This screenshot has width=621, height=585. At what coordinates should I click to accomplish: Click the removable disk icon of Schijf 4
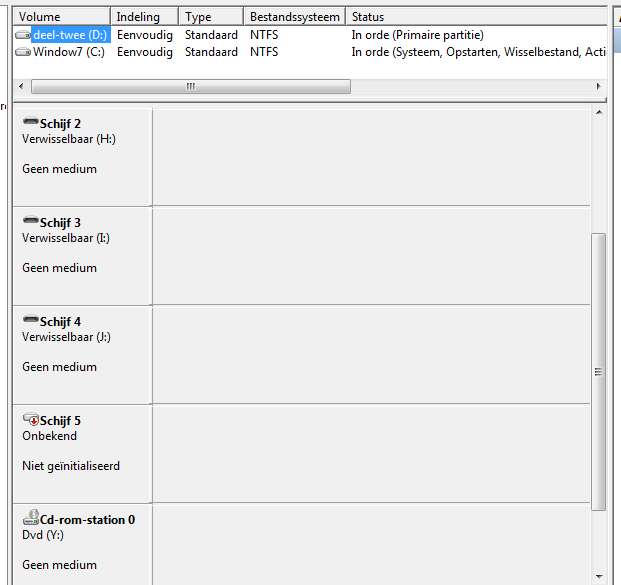[x=30, y=319]
